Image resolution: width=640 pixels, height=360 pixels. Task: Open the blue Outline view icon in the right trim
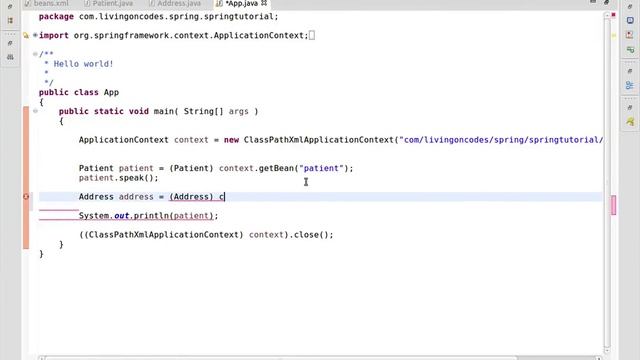(630, 85)
